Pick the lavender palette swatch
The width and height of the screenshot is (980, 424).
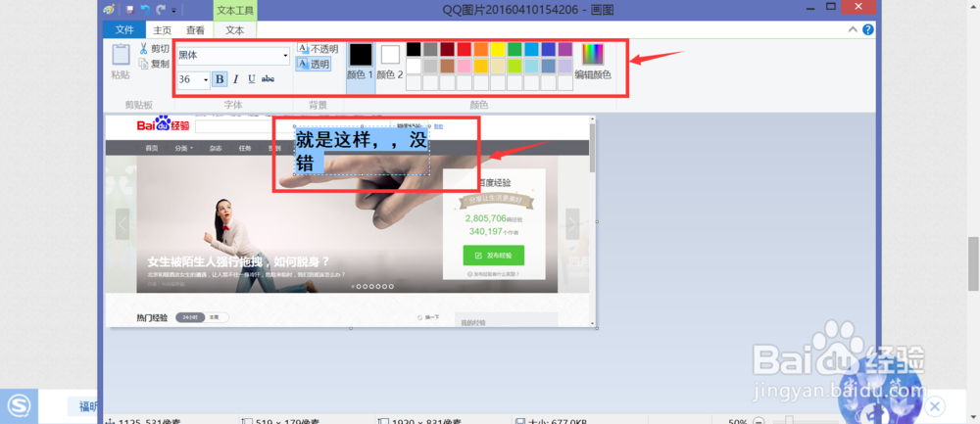click(x=565, y=66)
